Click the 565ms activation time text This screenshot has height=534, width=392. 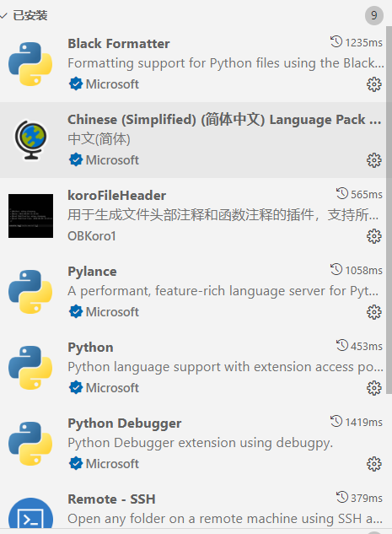[x=367, y=195]
